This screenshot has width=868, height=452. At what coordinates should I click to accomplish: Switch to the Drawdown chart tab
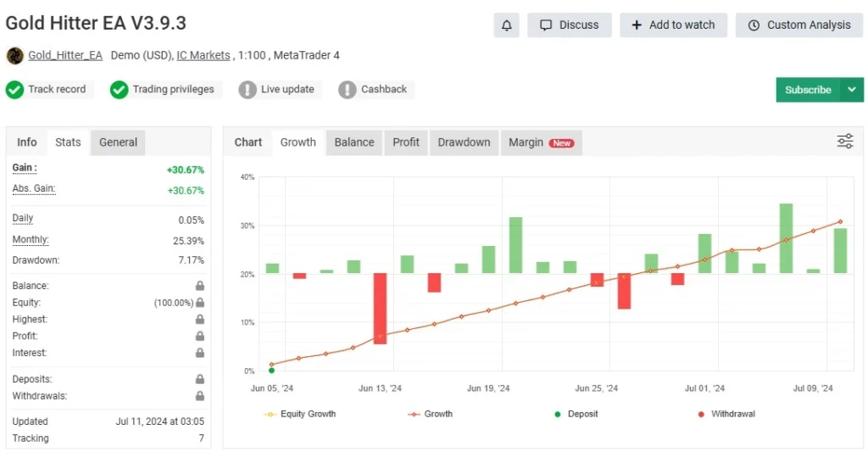coord(464,142)
